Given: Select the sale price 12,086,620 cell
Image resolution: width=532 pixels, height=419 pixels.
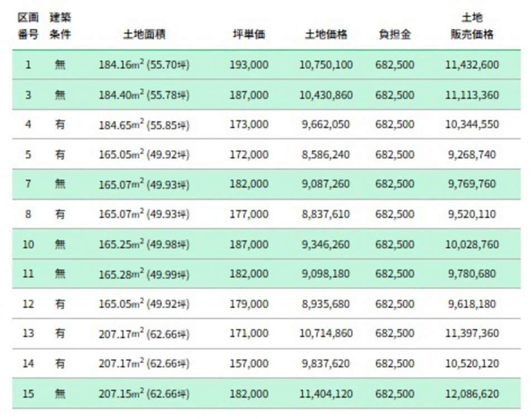Looking at the screenshot, I should click(472, 394).
